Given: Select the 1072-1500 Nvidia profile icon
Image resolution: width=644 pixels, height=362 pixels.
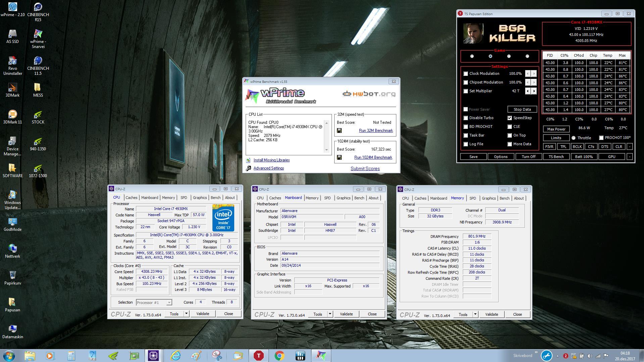Looking at the screenshot, I should coord(38,171).
